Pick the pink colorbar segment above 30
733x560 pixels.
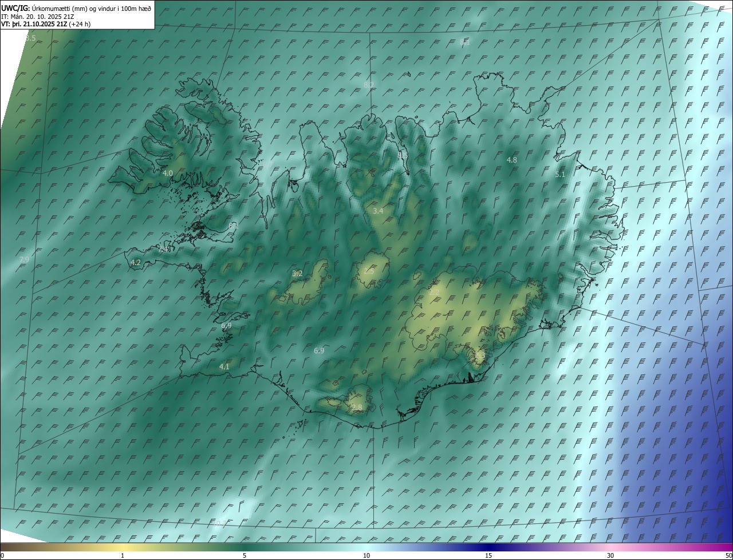pyautogui.click(x=610, y=547)
